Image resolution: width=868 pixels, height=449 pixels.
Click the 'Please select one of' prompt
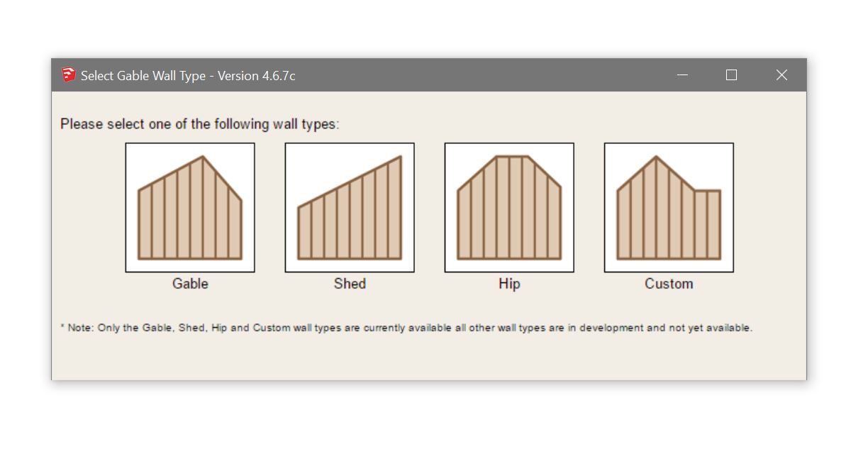point(200,124)
